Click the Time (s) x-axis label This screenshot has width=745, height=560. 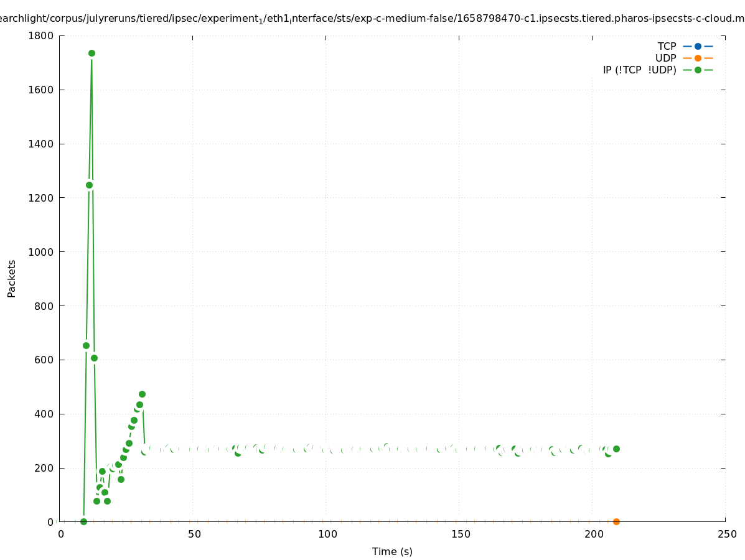(392, 551)
